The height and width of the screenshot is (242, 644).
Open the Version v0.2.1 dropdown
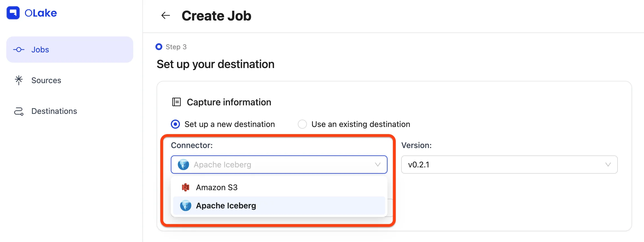504,165
